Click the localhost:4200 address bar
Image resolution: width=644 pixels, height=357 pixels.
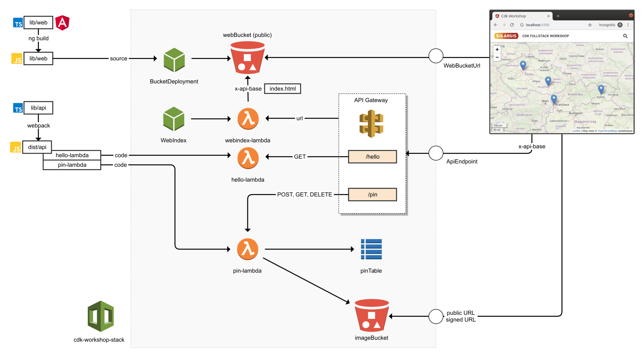pos(537,25)
